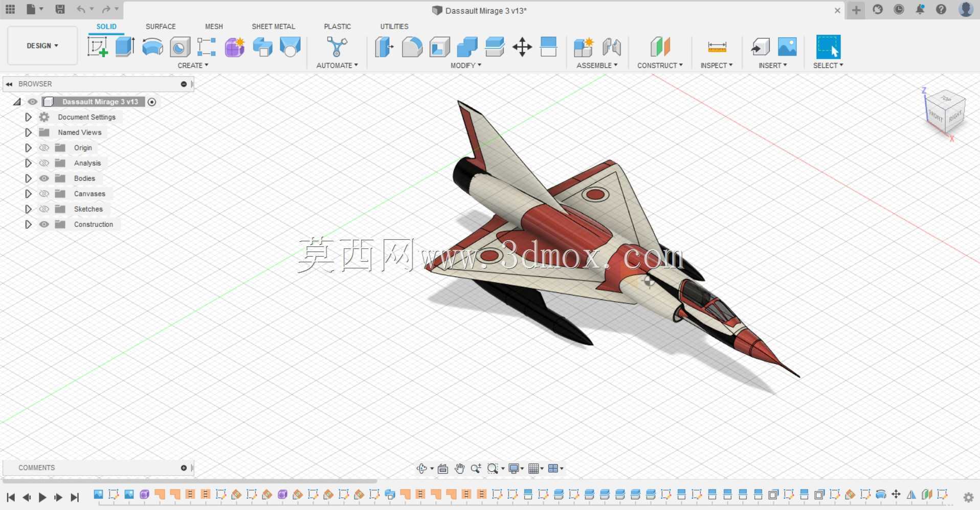
Task: Select the Hole tool
Action: [x=180, y=47]
